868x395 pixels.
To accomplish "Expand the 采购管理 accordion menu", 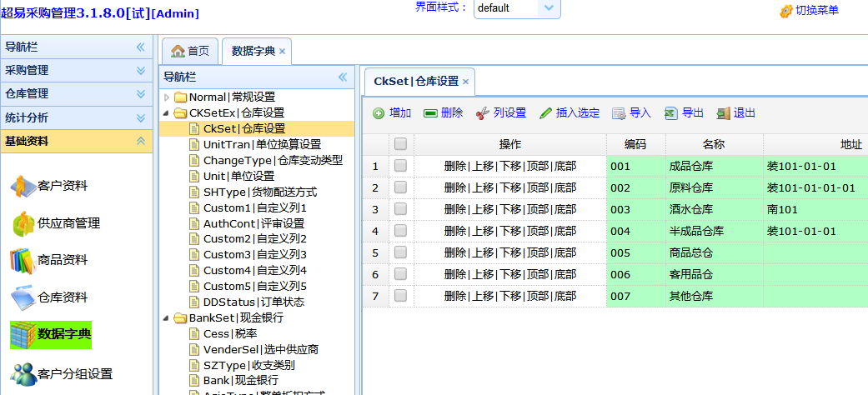I will 141,71.
